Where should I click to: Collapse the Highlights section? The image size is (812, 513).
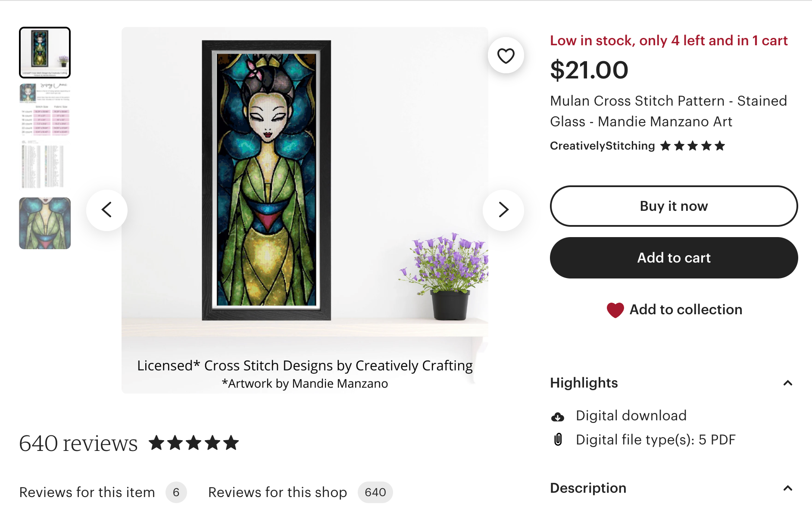click(x=787, y=383)
